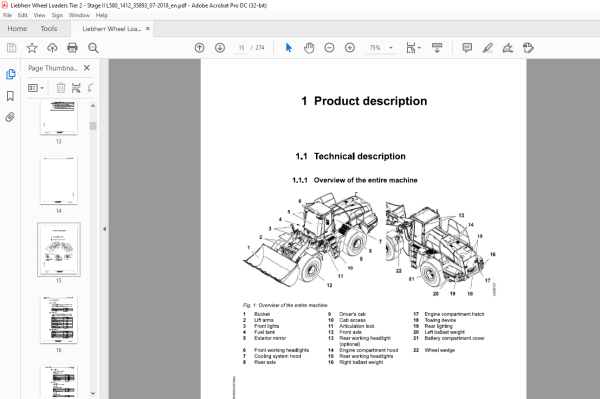
Task: Click the Print file icon
Action: (72, 48)
